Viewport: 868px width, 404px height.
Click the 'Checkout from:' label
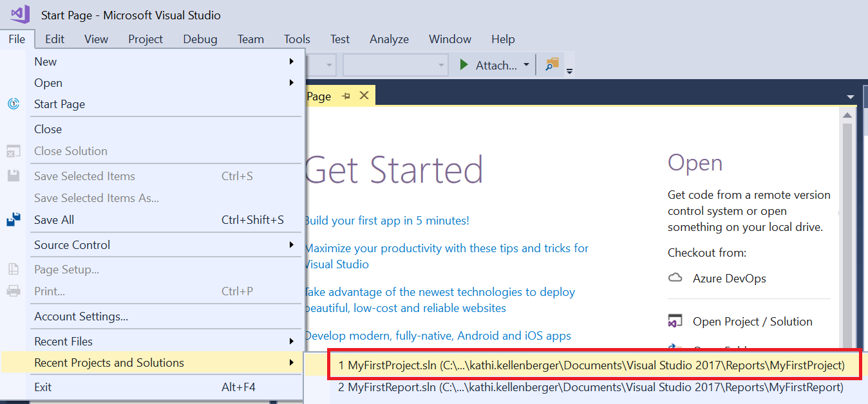[707, 253]
